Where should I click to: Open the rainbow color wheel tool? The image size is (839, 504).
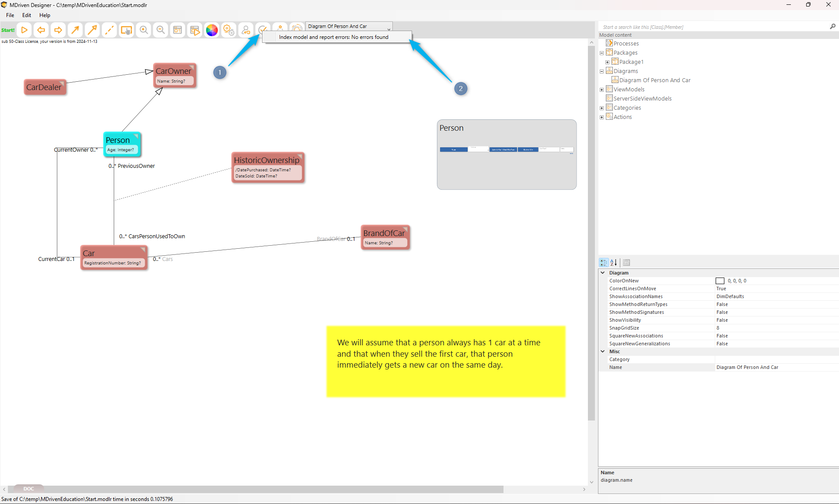(212, 30)
